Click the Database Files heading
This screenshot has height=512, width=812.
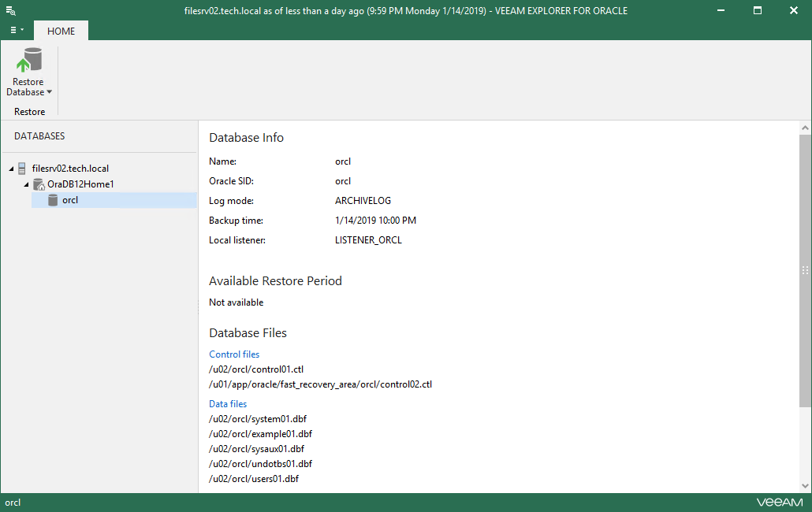click(x=248, y=333)
